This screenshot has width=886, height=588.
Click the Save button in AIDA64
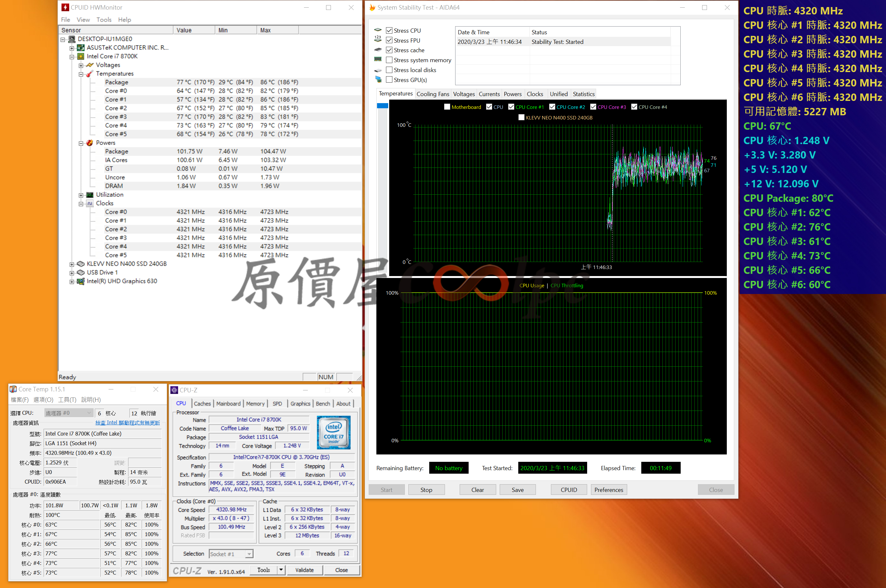point(517,489)
